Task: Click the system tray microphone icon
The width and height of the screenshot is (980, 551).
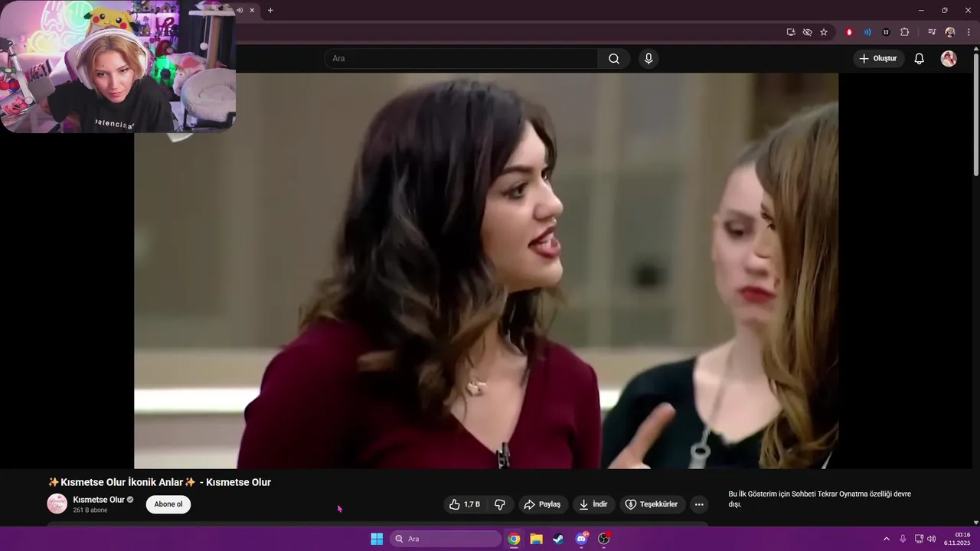Action: (x=903, y=539)
